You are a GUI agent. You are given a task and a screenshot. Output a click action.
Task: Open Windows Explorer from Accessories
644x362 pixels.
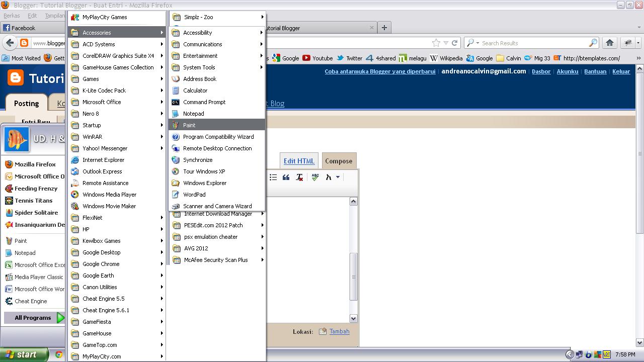[217, 183]
